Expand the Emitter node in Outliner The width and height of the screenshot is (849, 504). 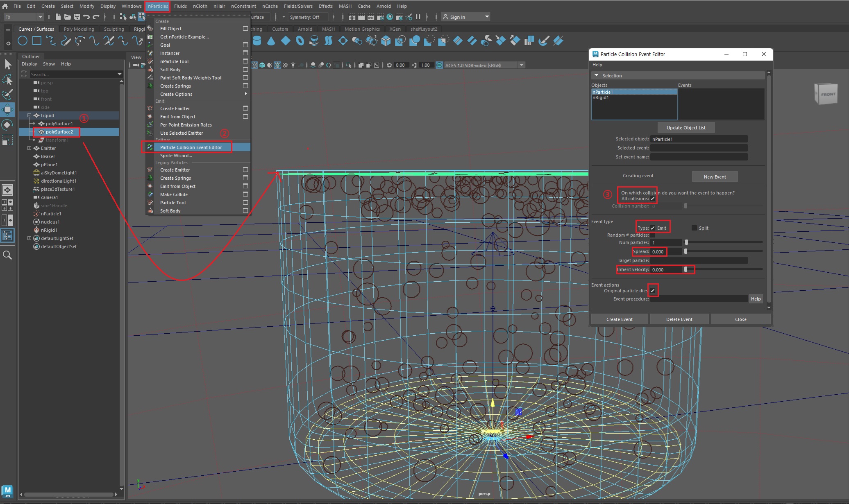(x=29, y=148)
